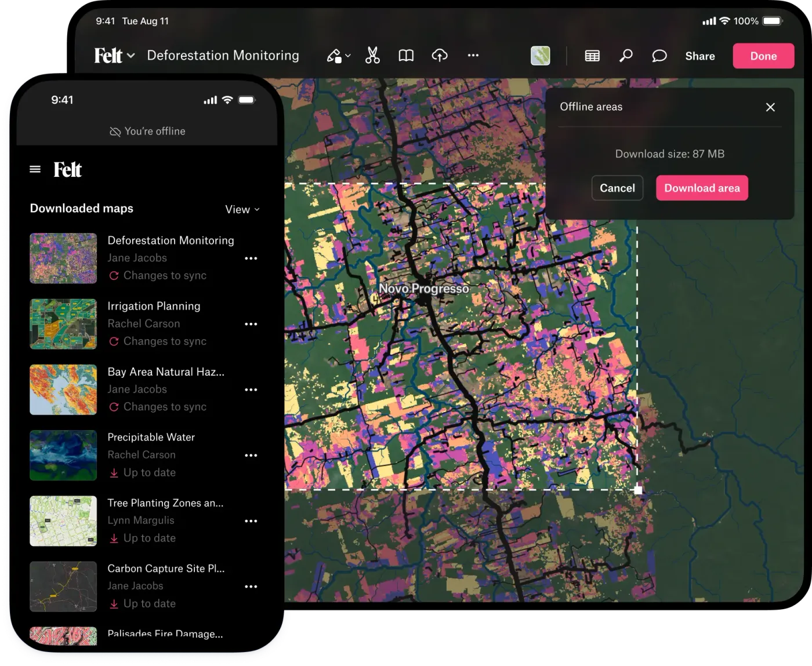Click "Up to date" under Precipitable Water
812x666 pixels.
point(150,472)
